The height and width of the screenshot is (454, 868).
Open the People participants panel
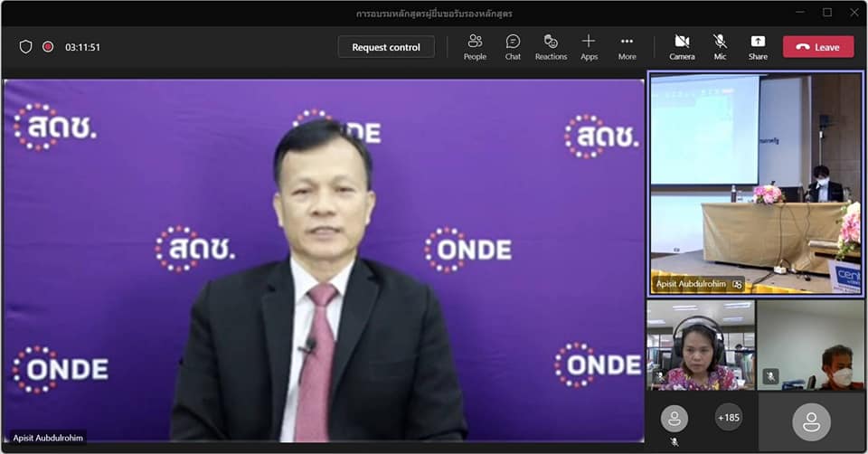475,47
